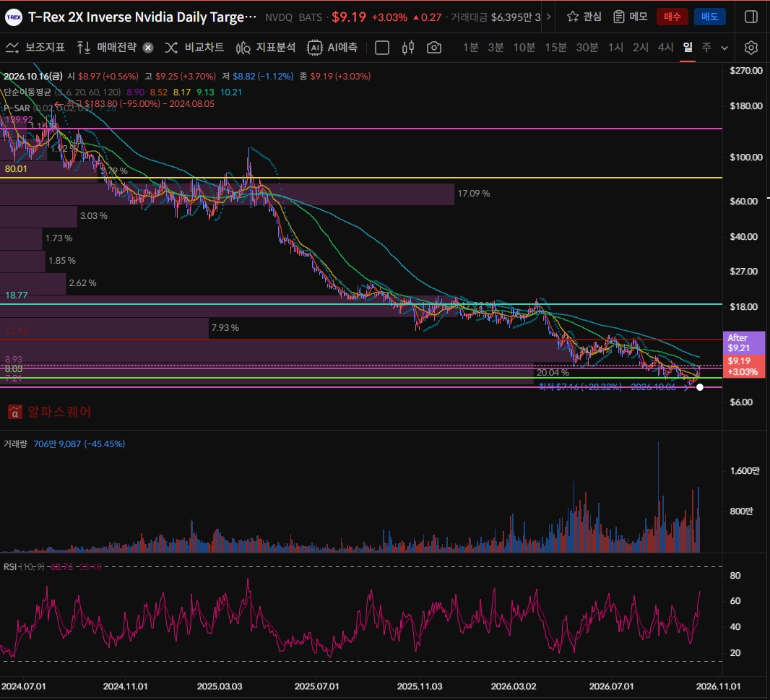This screenshot has height=700, width=770.
Task: Click the 20.04 % volume profile label
Action: point(553,373)
